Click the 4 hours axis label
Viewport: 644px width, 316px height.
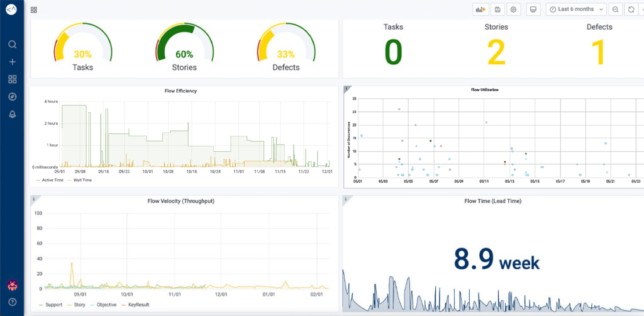pos(50,101)
